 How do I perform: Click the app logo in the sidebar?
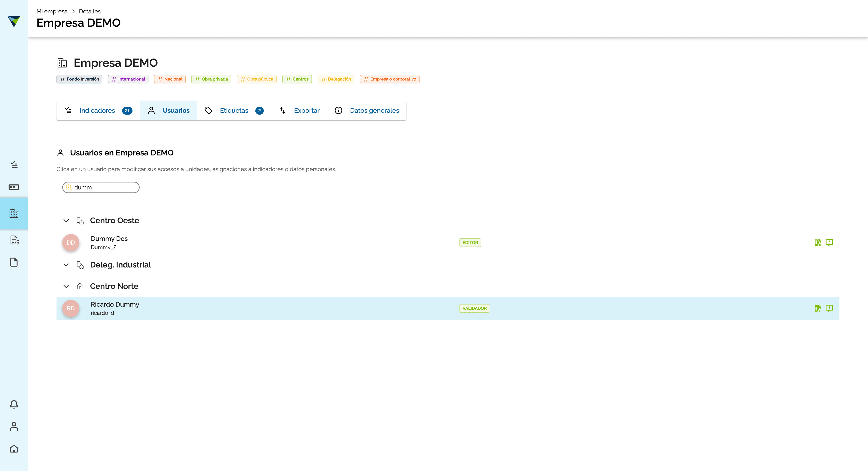coord(14,21)
